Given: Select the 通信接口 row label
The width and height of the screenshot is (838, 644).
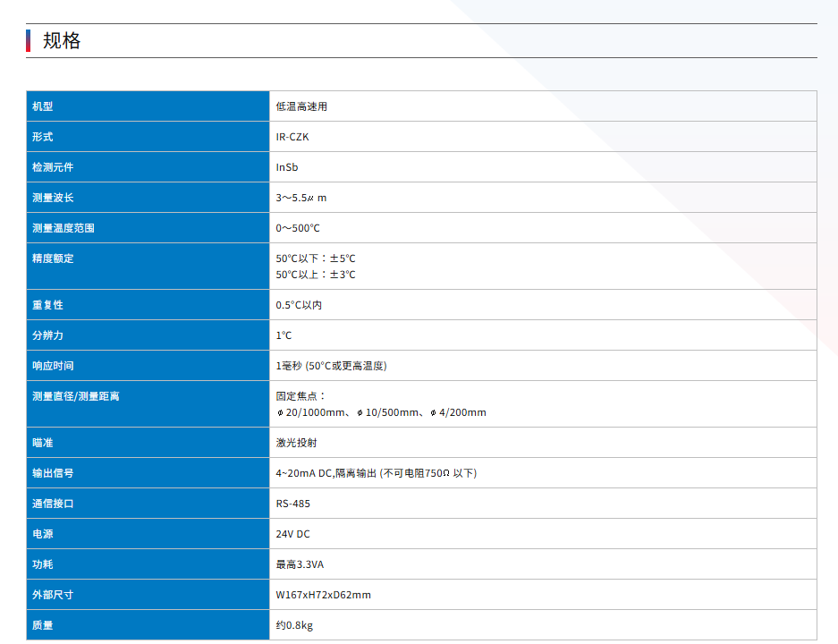Looking at the screenshot, I should (53, 504).
